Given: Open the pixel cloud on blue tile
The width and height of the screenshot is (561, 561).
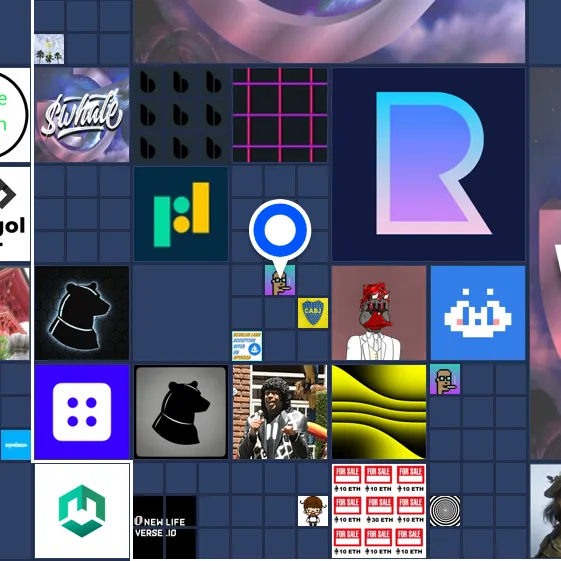Looking at the screenshot, I should (478, 313).
